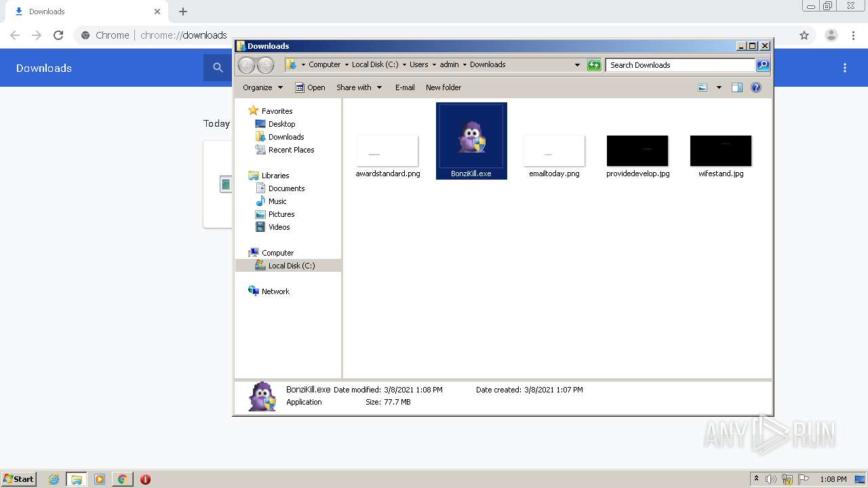Click taskbar clock 1:08 PM
Image resolution: width=868 pixels, height=488 pixels.
pyautogui.click(x=833, y=479)
